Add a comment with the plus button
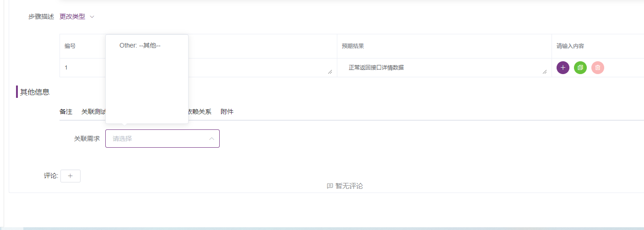 [x=70, y=176]
